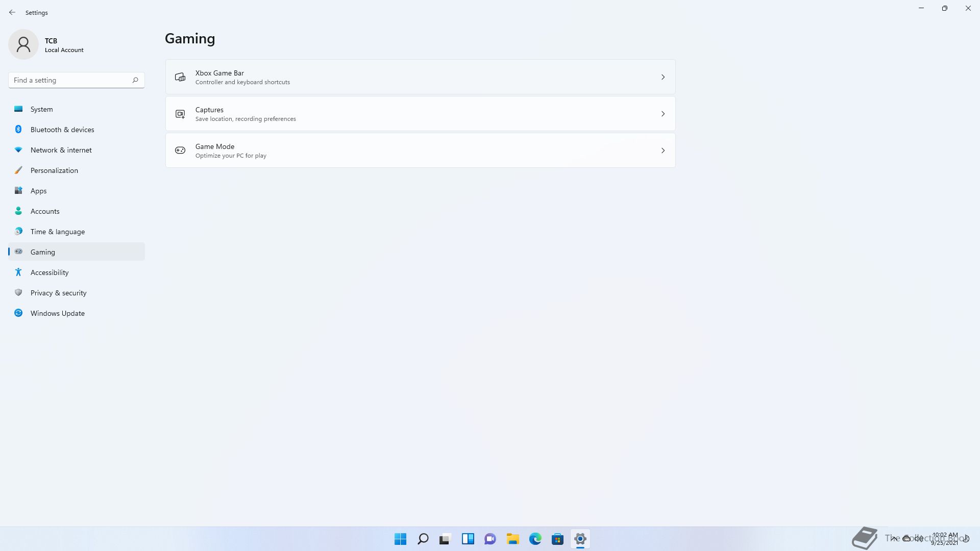Launch Microsoft Edge from the taskbar
The height and width of the screenshot is (551, 980).
[x=535, y=539]
